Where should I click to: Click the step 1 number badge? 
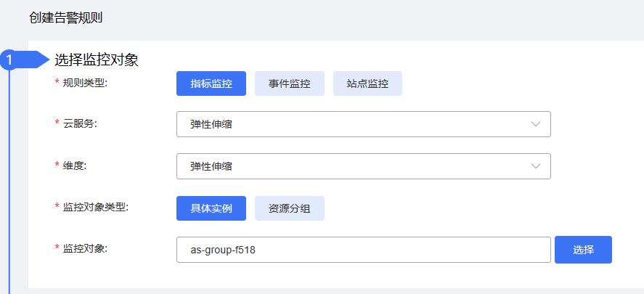(10, 60)
